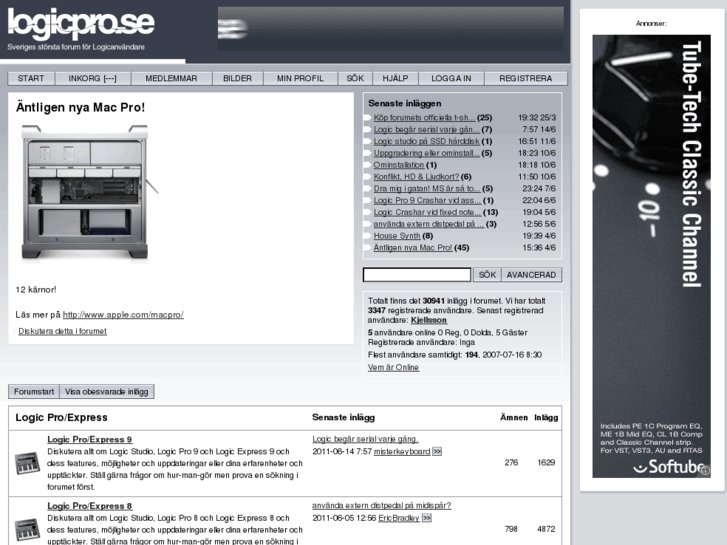This screenshot has width=727, height=545.
Task: Open 'använda extern distpedal på midispår?' post
Action: pos(382,505)
